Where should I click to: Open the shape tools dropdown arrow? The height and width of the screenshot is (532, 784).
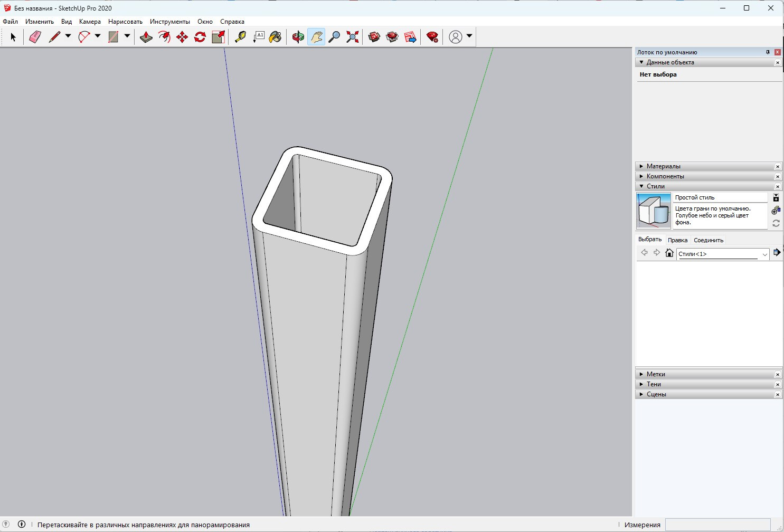127,36
